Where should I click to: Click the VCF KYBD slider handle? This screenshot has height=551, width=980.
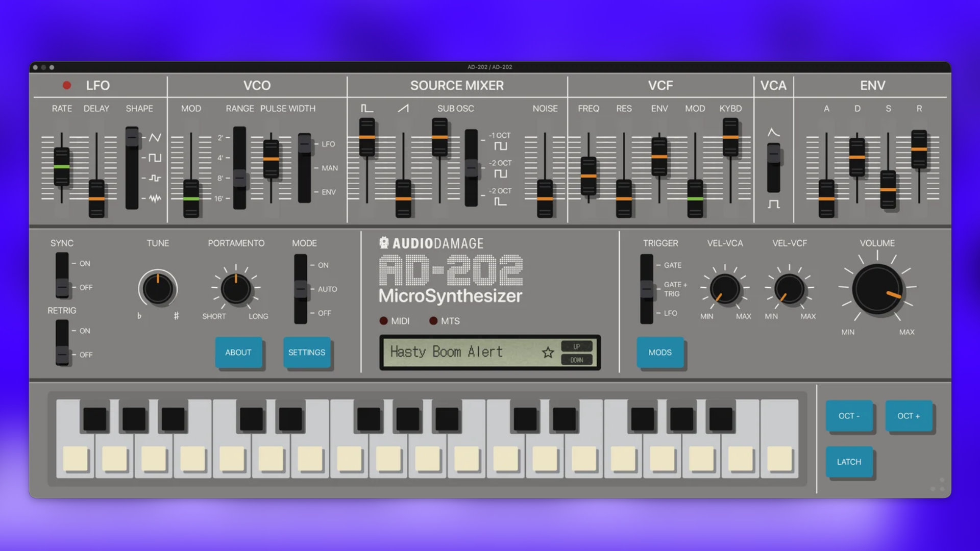[730, 137]
